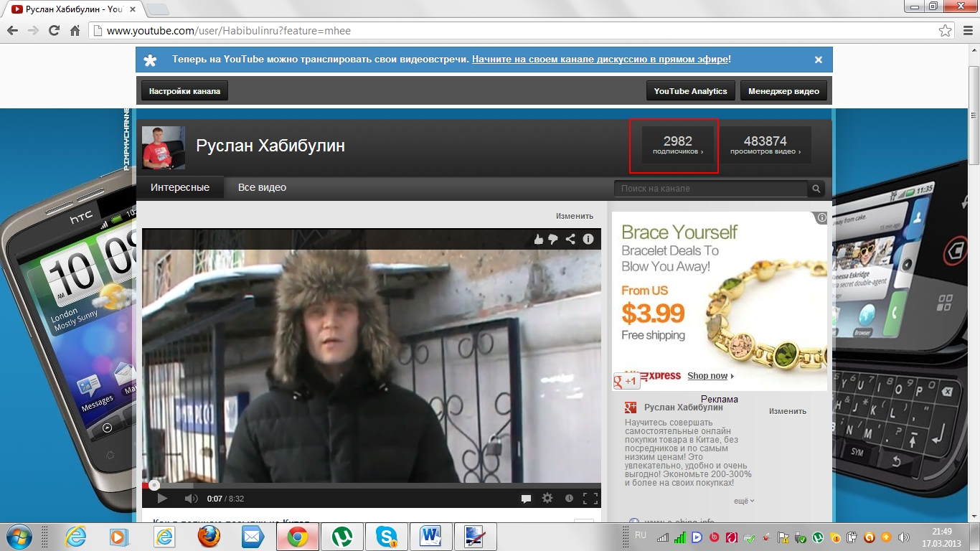Viewport: 980px width, 551px height.
Task: Go back in Chrome
Action: (12, 31)
